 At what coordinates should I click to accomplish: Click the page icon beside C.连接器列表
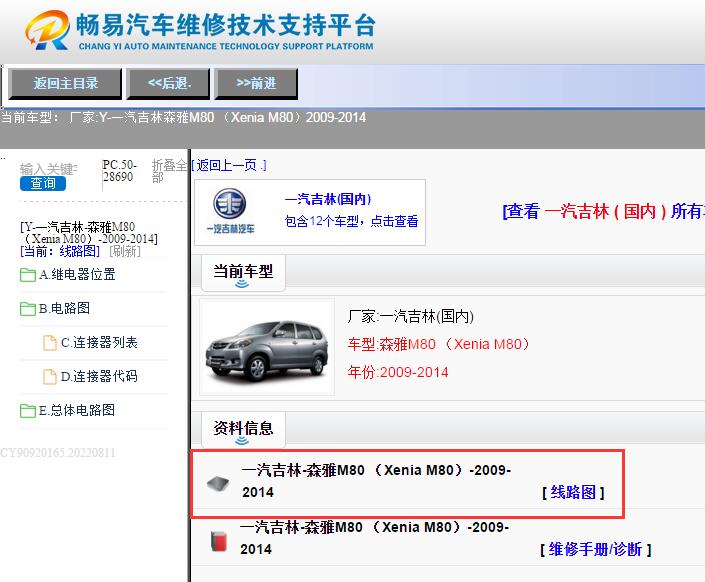click(x=49, y=343)
